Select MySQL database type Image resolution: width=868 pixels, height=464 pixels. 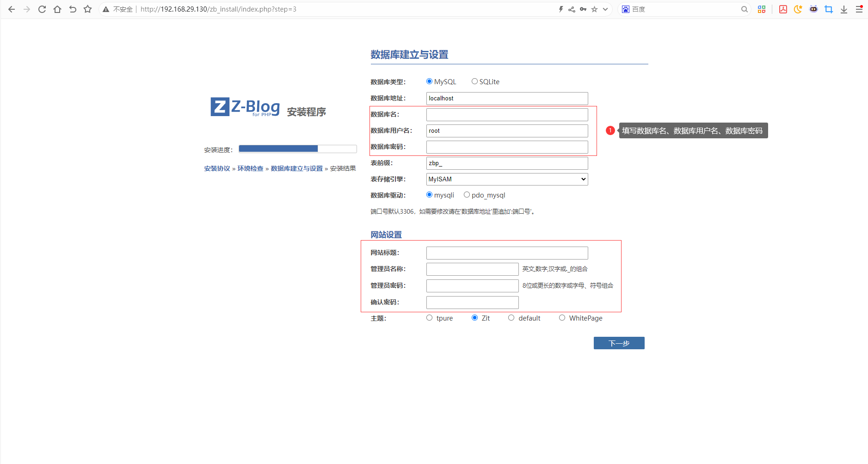(x=429, y=81)
